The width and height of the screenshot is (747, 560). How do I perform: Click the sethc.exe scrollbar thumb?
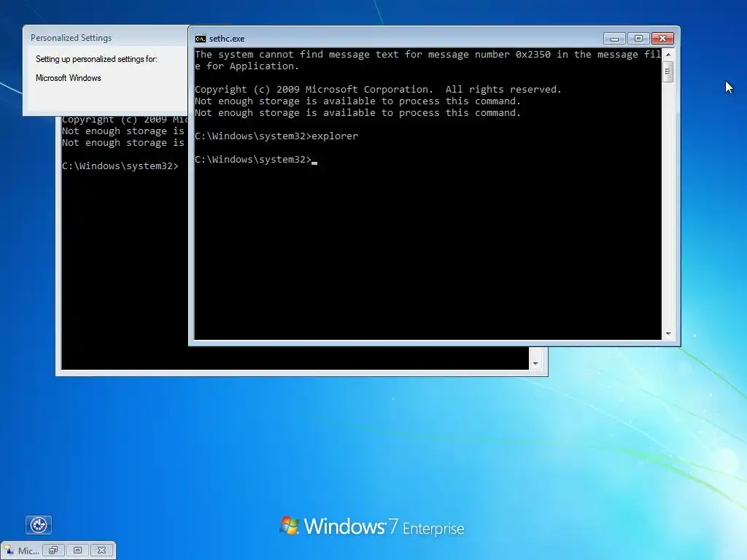[668, 72]
